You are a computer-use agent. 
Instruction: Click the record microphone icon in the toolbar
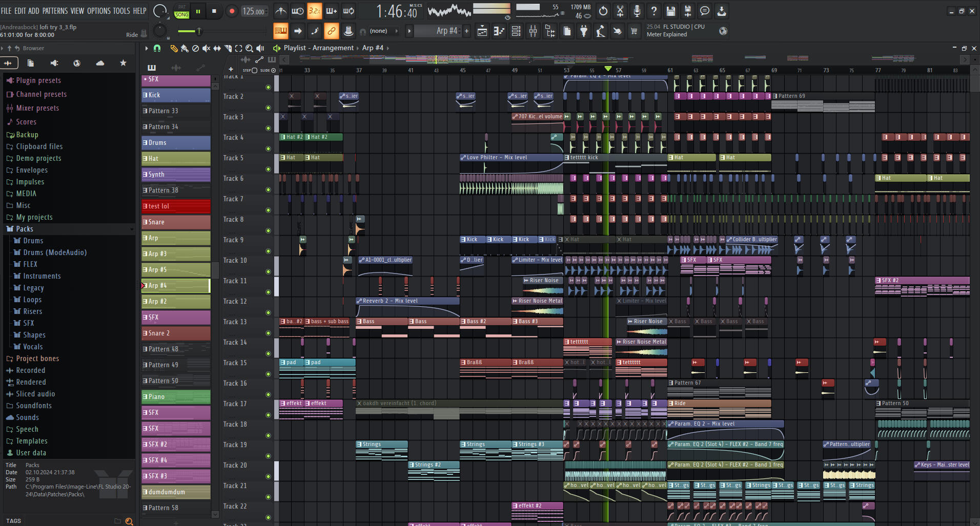point(637,11)
